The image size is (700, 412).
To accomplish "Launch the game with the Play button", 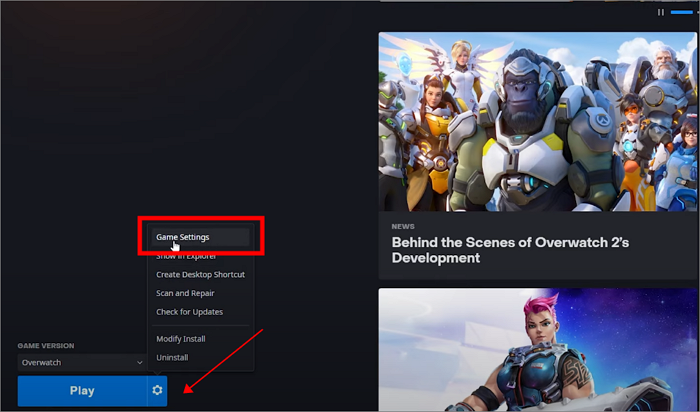I will click(x=82, y=391).
